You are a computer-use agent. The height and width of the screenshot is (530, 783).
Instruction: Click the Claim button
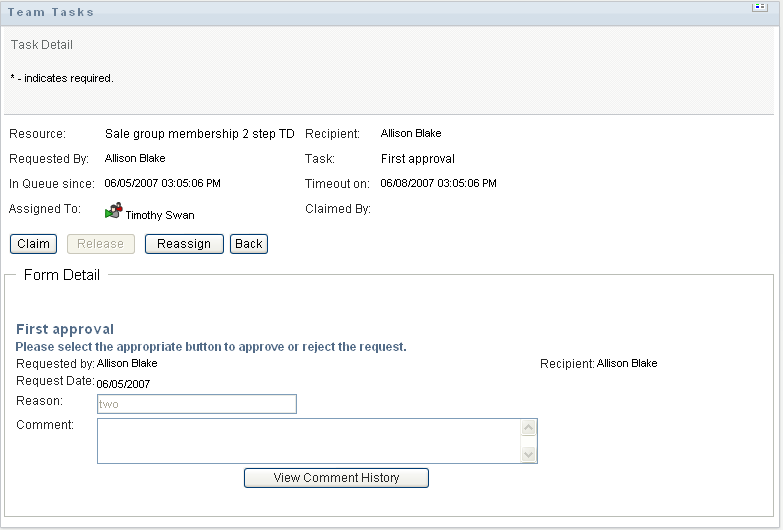(x=33, y=244)
